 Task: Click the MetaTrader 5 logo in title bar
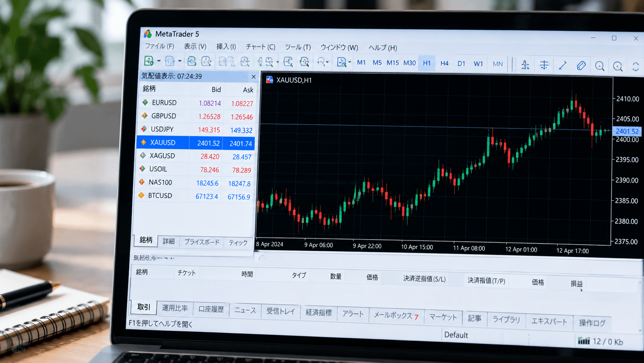click(148, 34)
